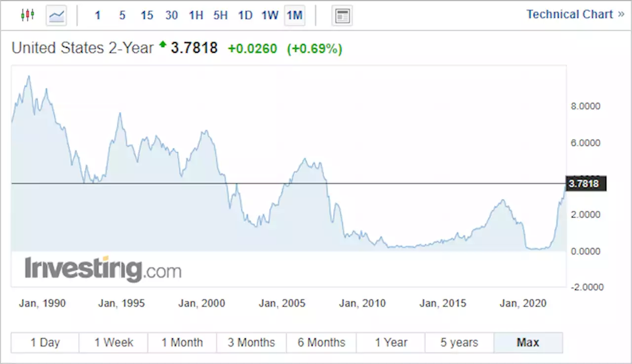Viewport: 632px width, 364px height.
Task: Select the 1 Month range tab
Action: (x=182, y=342)
